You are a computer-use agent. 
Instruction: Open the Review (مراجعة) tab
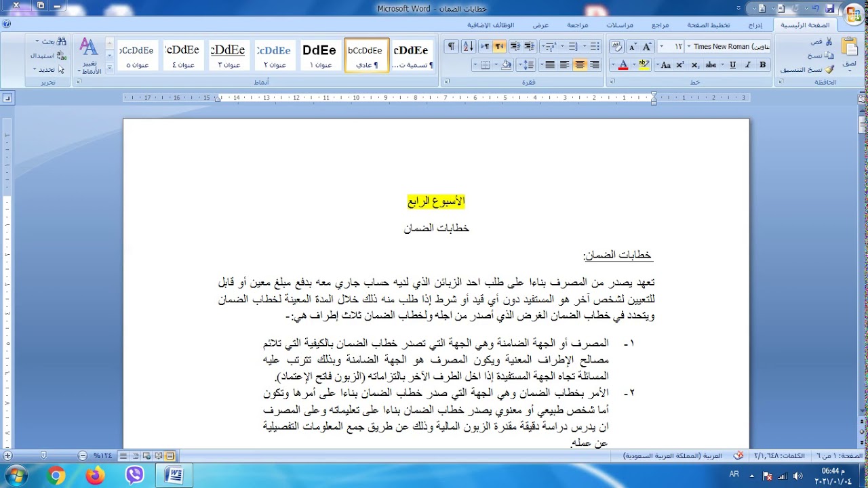[x=577, y=25]
